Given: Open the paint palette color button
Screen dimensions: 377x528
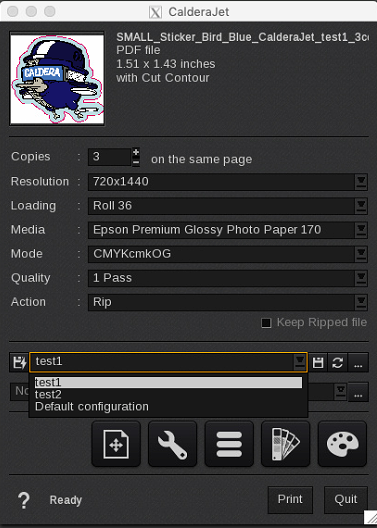Looking at the screenshot, I should [342, 443].
